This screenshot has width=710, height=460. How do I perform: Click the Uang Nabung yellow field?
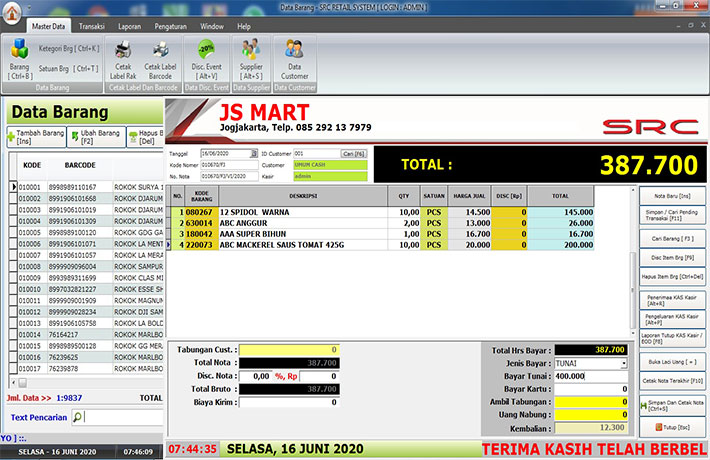(x=591, y=414)
